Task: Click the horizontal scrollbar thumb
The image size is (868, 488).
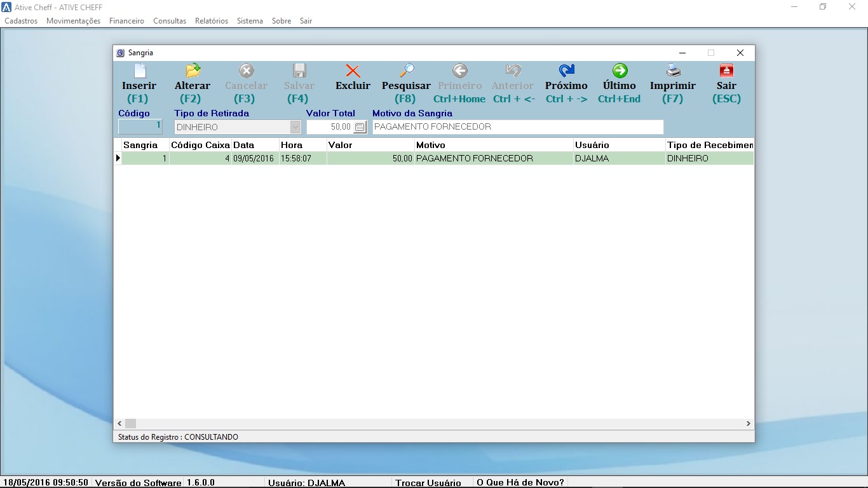Action: click(130, 423)
